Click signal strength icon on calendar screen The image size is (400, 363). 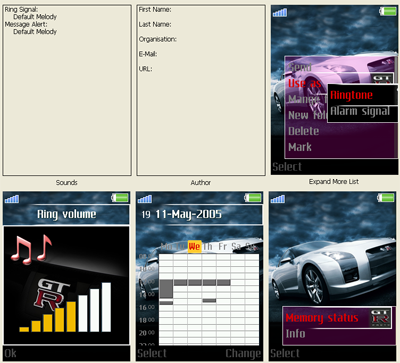(145, 199)
